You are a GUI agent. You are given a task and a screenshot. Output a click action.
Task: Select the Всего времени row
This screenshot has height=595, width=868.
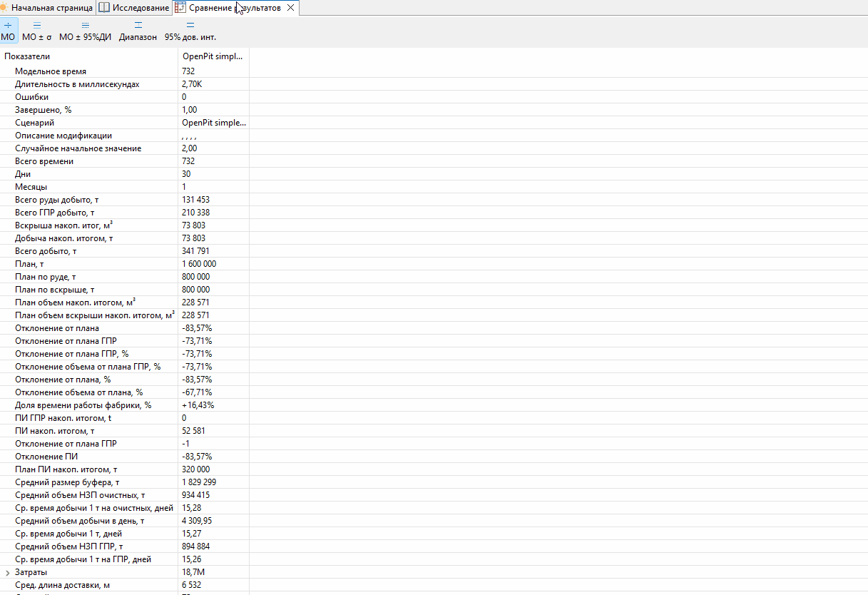[125, 161]
